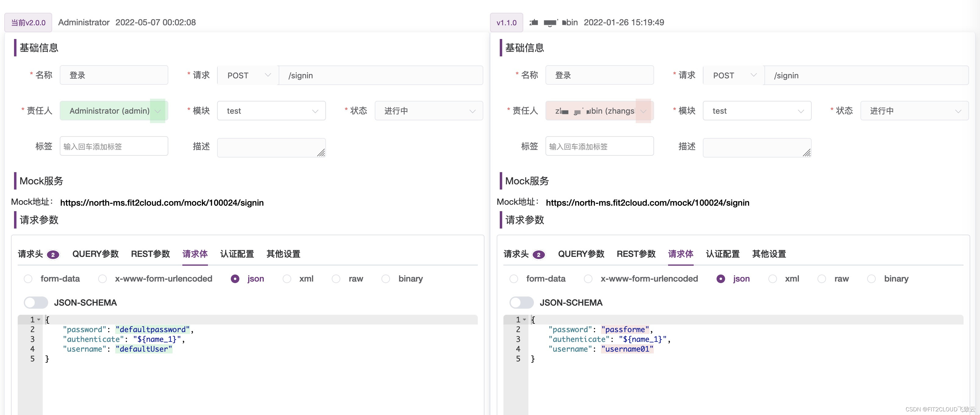The width and height of the screenshot is (980, 415).
Task: Switch to 认证配置 tab in left panel
Action: tap(237, 254)
